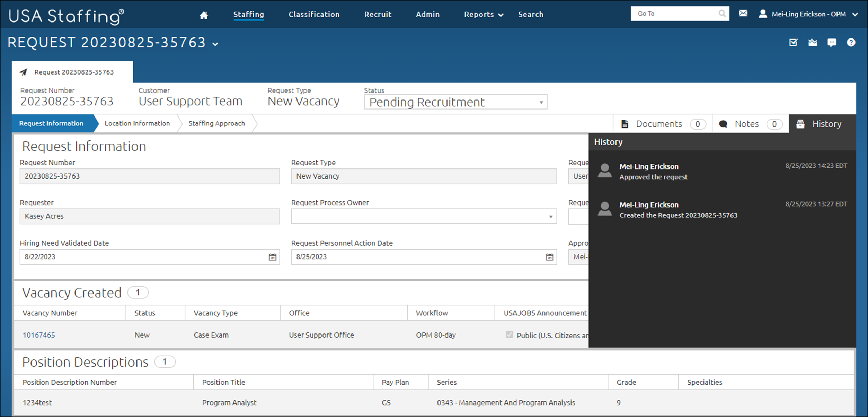Open the Admin menu
868x417 pixels.
coord(427,15)
